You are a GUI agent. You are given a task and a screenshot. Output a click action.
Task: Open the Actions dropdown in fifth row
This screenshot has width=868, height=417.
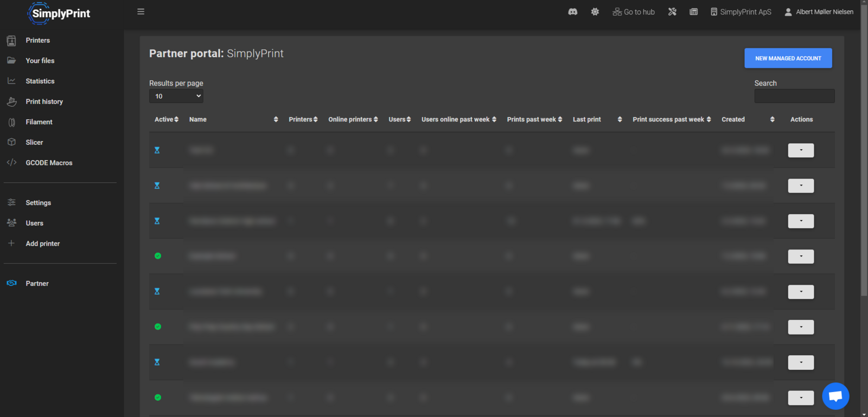click(x=801, y=292)
